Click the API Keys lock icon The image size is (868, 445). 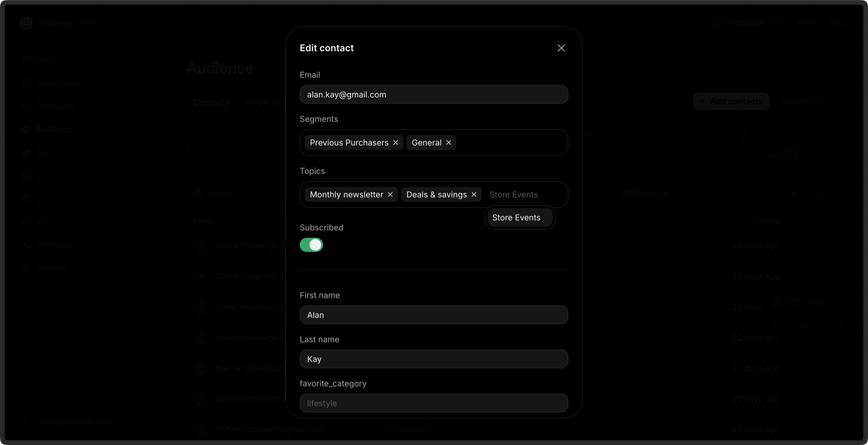26,221
